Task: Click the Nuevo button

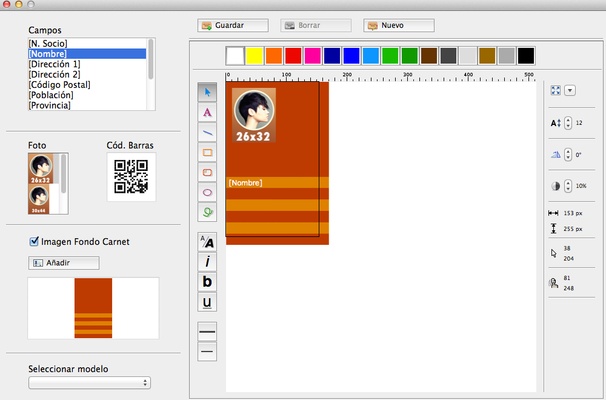Action: [x=398, y=26]
